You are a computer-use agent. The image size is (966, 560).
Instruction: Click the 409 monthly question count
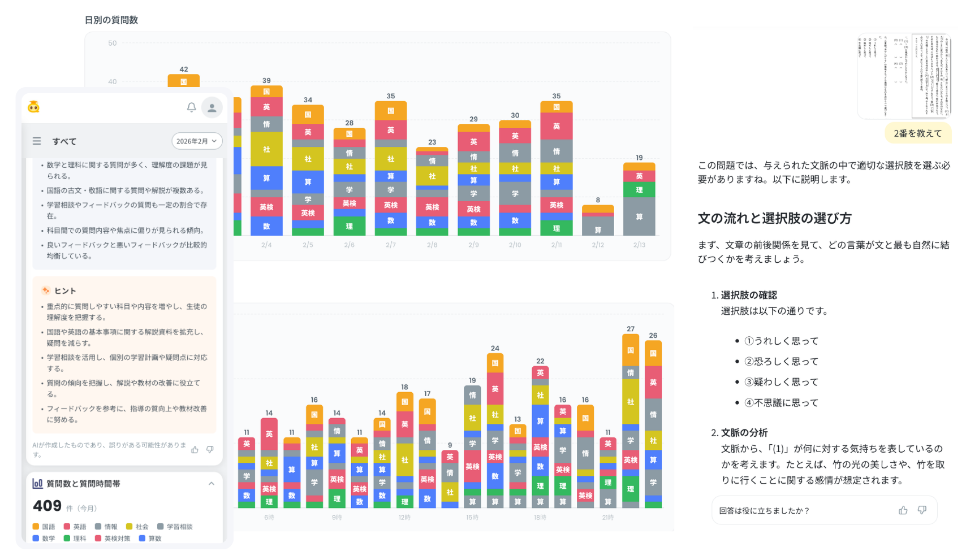[x=48, y=506]
